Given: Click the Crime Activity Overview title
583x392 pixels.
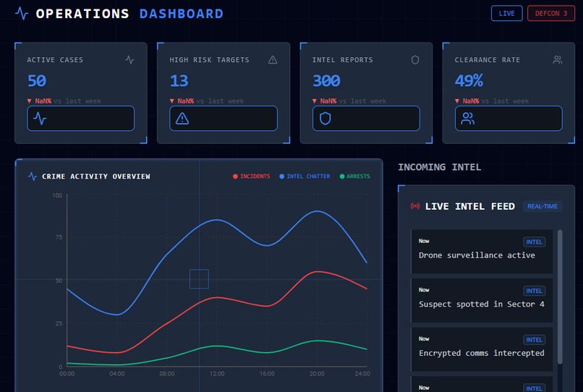Looking at the screenshot, I should coord(96,176).
